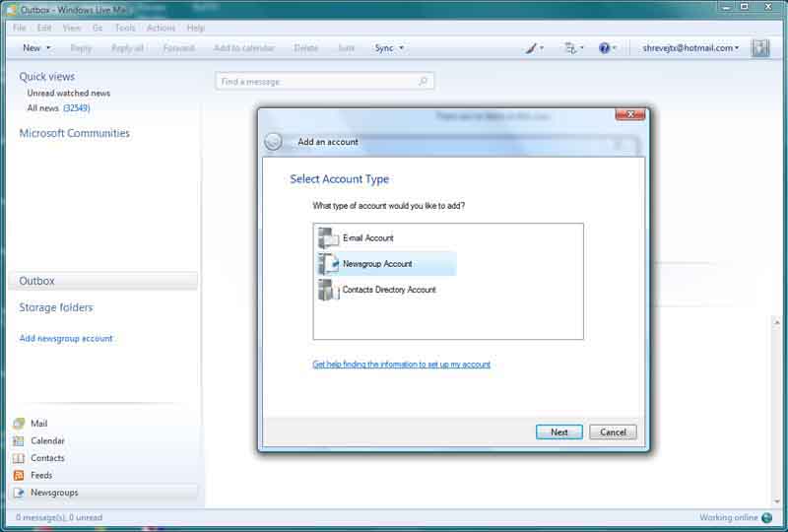Click the Reply all toolbar button

[x=127, y=48]
